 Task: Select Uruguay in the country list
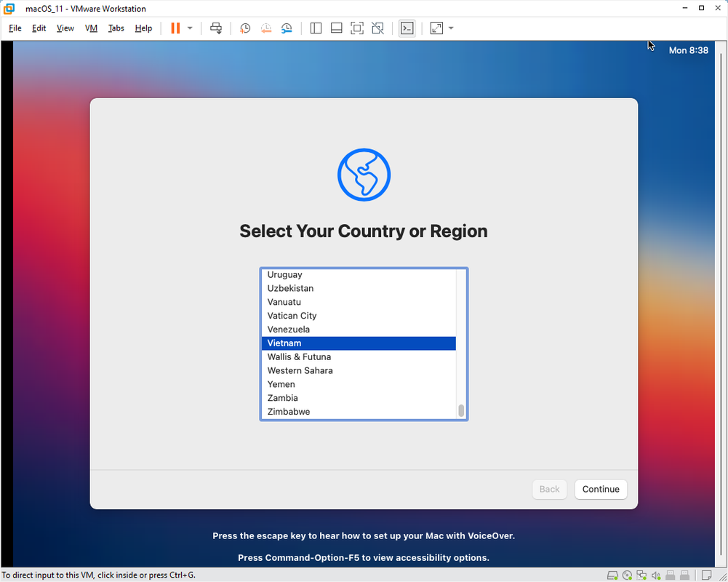[x=359, y=274]
